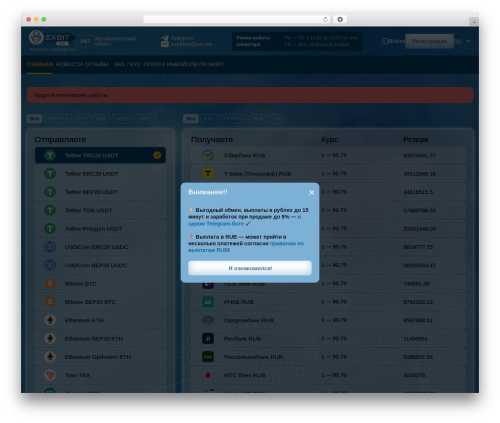Select Ethereum Optimism ETH text
The width and height of the screenshot is (500, 423).
point(98,357)
